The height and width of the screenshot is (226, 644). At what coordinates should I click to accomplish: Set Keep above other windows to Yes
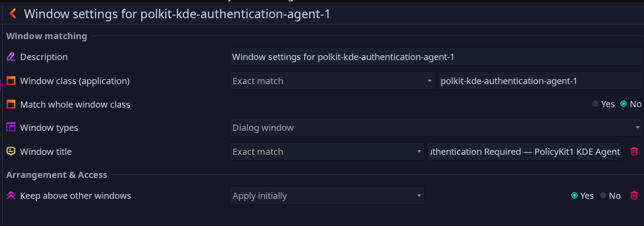click(583, 196)
